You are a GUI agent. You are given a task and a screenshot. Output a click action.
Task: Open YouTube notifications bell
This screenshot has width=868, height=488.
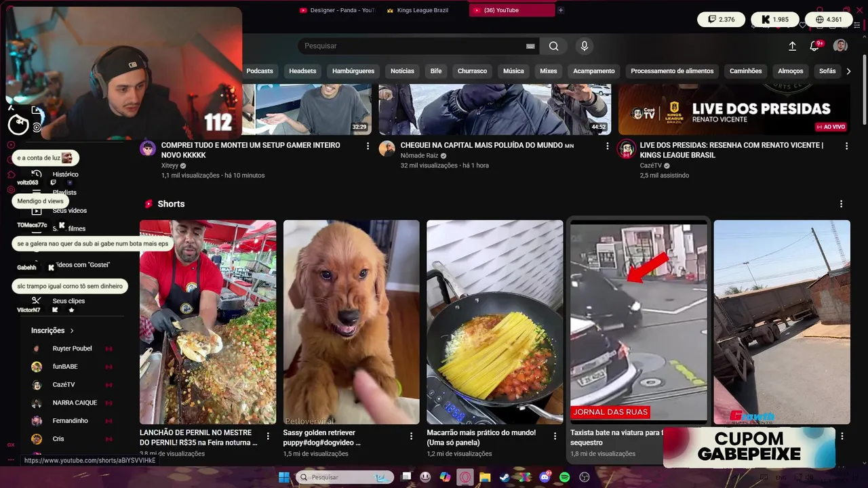(814, 46)
